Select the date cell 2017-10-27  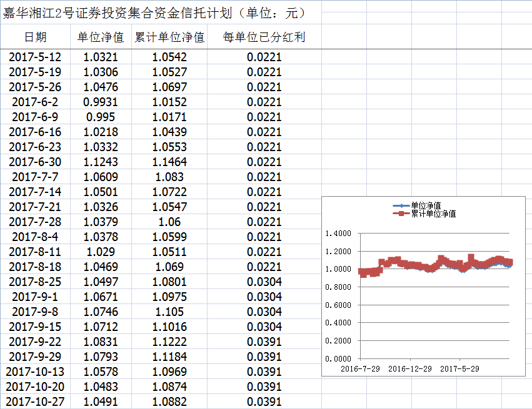(x=35, y=402)
